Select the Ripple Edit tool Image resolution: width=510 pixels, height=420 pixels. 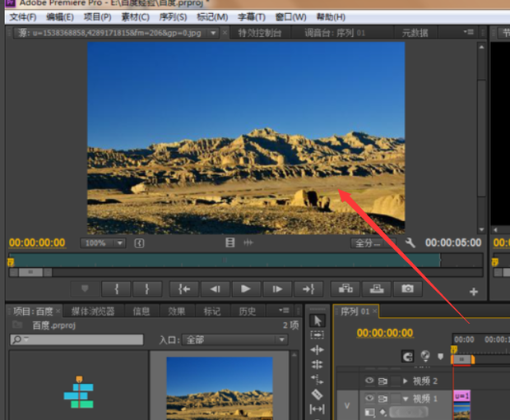tap(318, 350)
